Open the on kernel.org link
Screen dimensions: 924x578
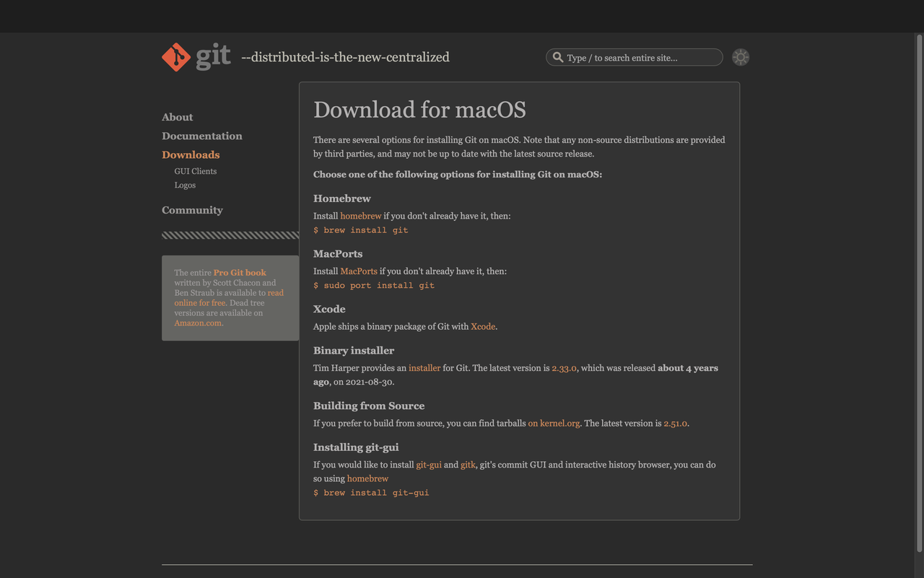pyautogui.click(x=554, y=423)
